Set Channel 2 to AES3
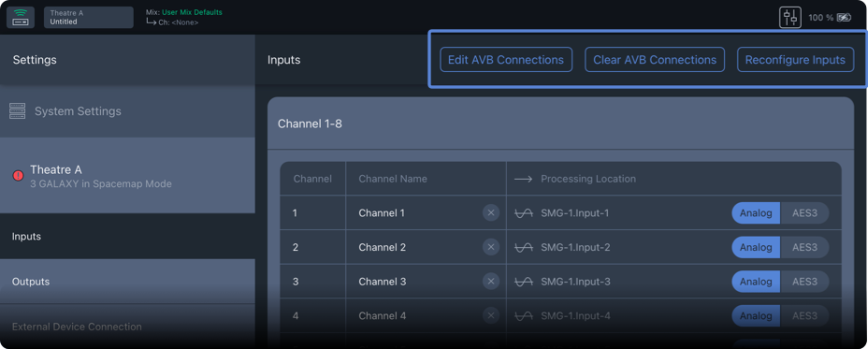The height and width of the screenshot is (349, 868). point(805,247)
